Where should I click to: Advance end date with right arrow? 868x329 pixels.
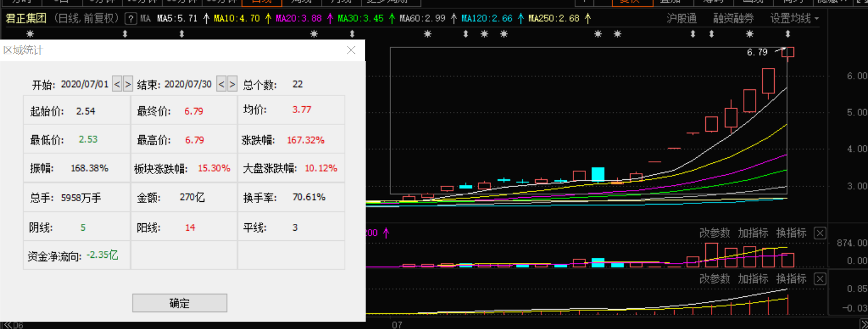[232, 84]
